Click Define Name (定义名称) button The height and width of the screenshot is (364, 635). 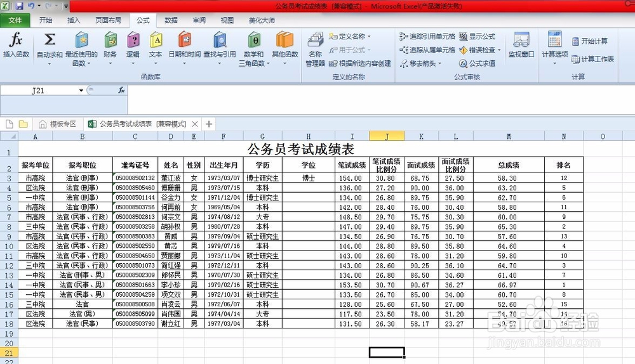[347, 36]
